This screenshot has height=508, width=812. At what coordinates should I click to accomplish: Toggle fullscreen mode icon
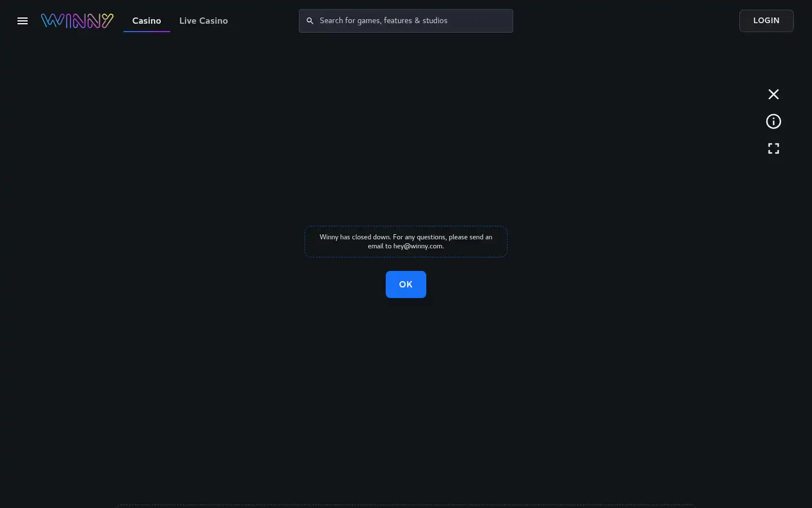(x=774, y=148)
